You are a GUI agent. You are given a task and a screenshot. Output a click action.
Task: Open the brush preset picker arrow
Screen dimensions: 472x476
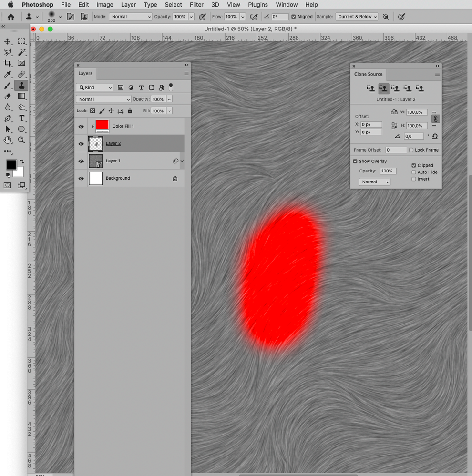[60, 17]
